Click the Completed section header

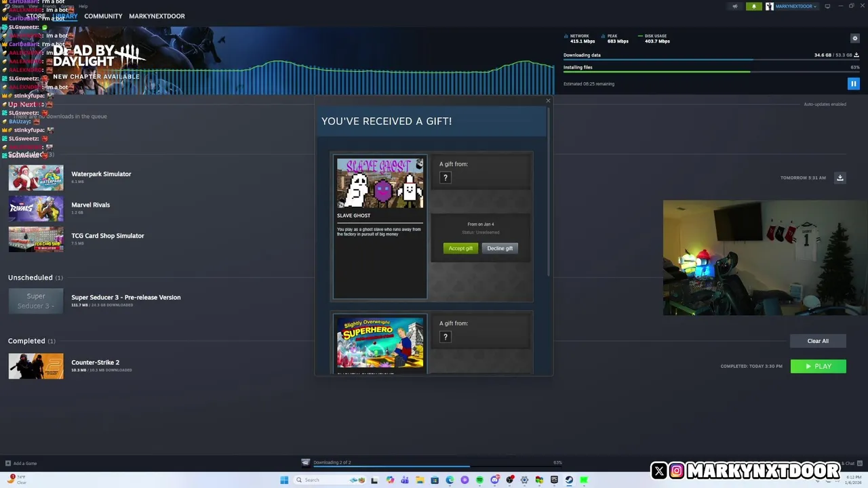(x=32, y=341)
